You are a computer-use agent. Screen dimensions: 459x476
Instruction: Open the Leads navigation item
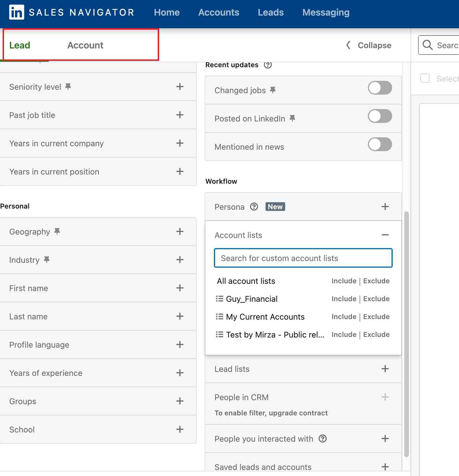click(271, 12)
